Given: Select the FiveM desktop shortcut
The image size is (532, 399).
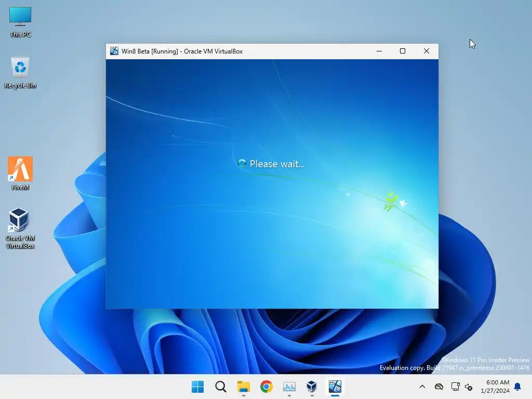Looking at the screenshot, I should [x=20, y=173].
